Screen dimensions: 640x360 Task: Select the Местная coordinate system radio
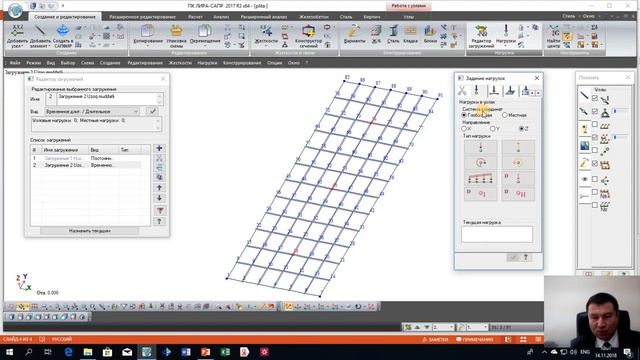coord(504,115)
